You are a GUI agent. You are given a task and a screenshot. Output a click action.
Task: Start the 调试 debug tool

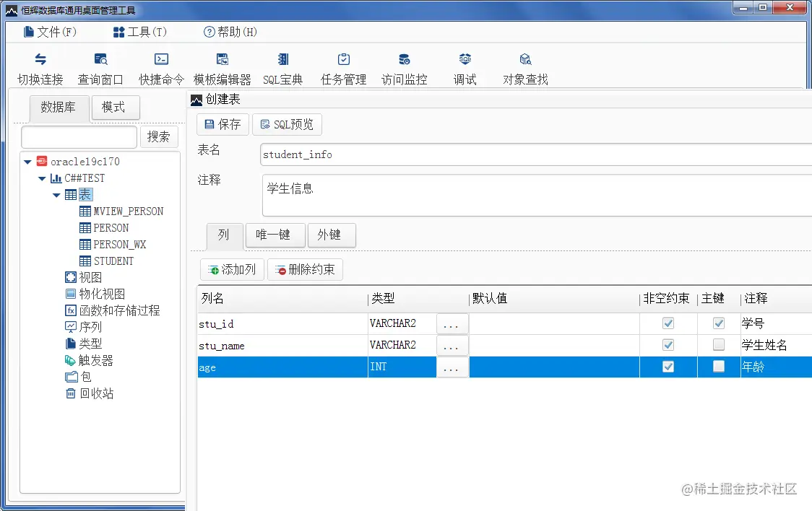(465, 69)
